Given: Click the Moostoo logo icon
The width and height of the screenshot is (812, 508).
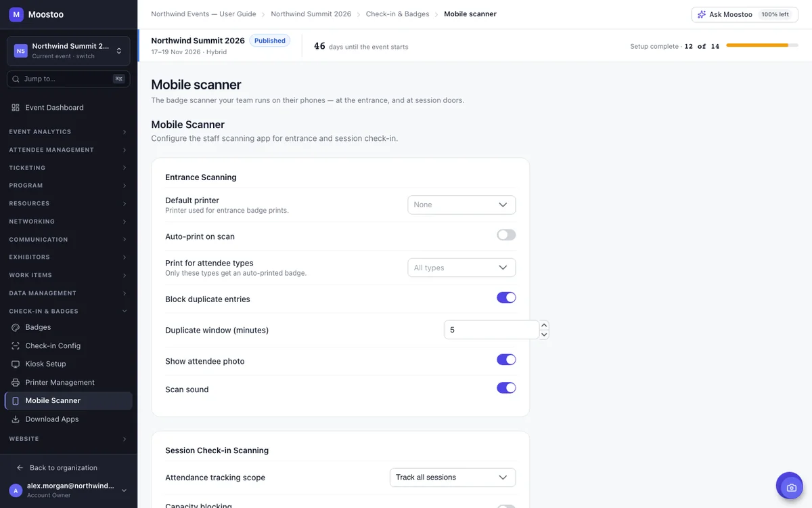Looking at the screenshot, I should 16,14.
